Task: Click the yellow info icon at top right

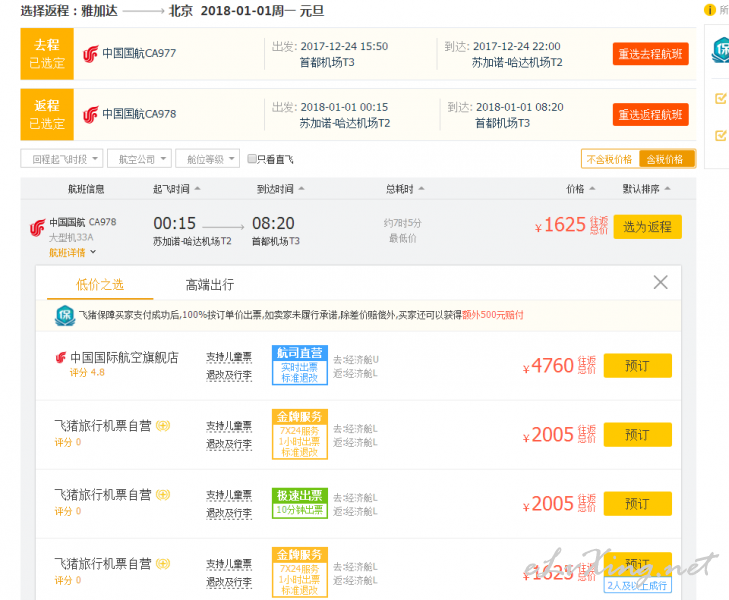Action: click(x=709, y=9)
